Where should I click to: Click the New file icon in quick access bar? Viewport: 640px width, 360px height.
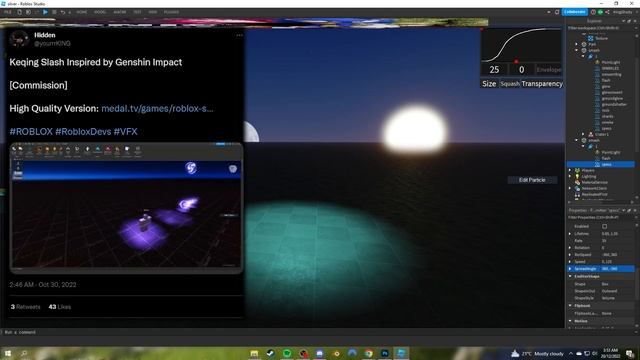[19, 12]
